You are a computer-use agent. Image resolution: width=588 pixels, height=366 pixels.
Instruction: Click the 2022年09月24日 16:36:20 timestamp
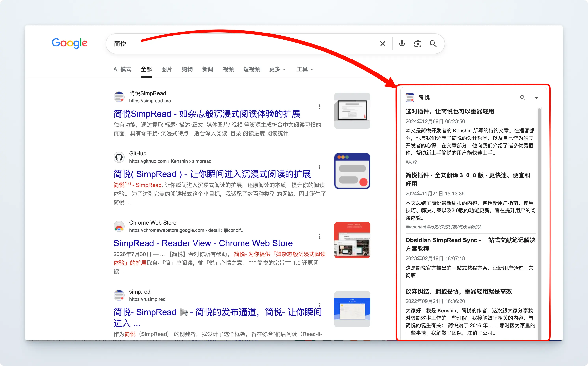pyautogui.click(x=435, y=301)
